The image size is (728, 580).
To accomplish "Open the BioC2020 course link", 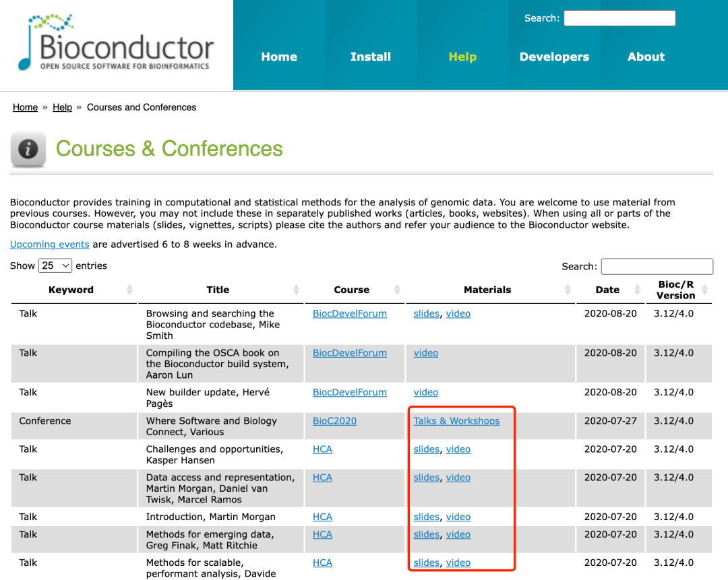I will coord(334,420).
